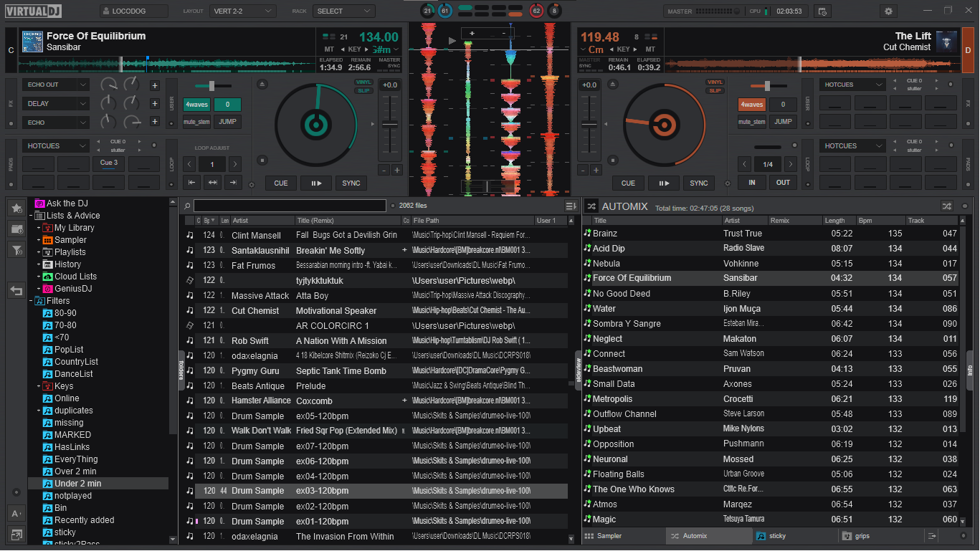
Task: Toggle 4waves button on right deck
Action: point(752,104)
